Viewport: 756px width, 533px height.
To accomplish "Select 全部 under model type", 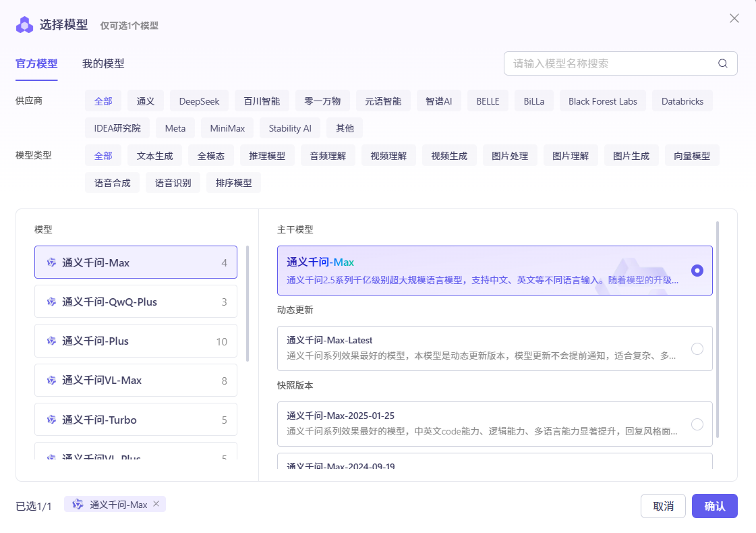I will (x=103, y=155).
